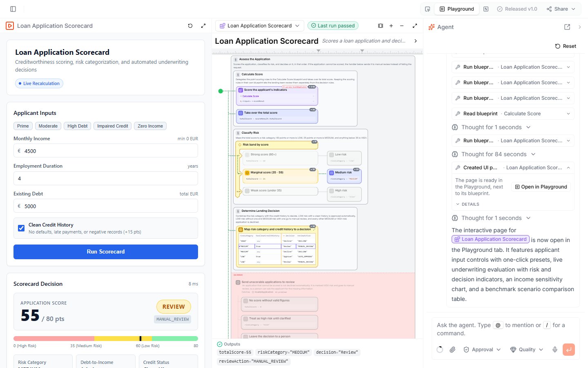
Task: Open the Share dropdown menu
Action: tap(561, 9)
